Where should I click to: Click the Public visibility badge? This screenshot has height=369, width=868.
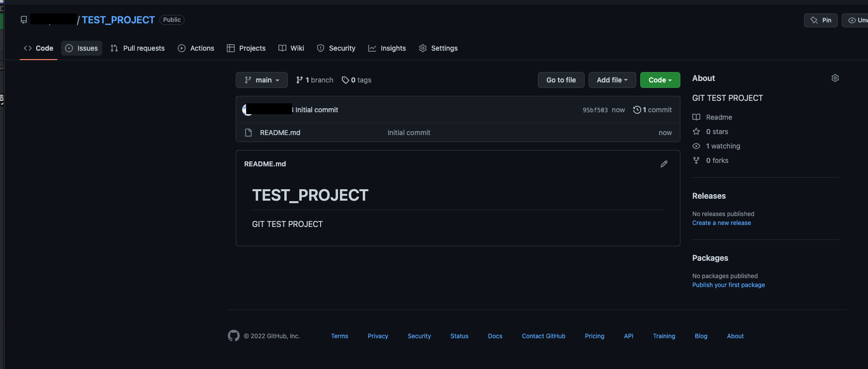click(x=172, y=20)
